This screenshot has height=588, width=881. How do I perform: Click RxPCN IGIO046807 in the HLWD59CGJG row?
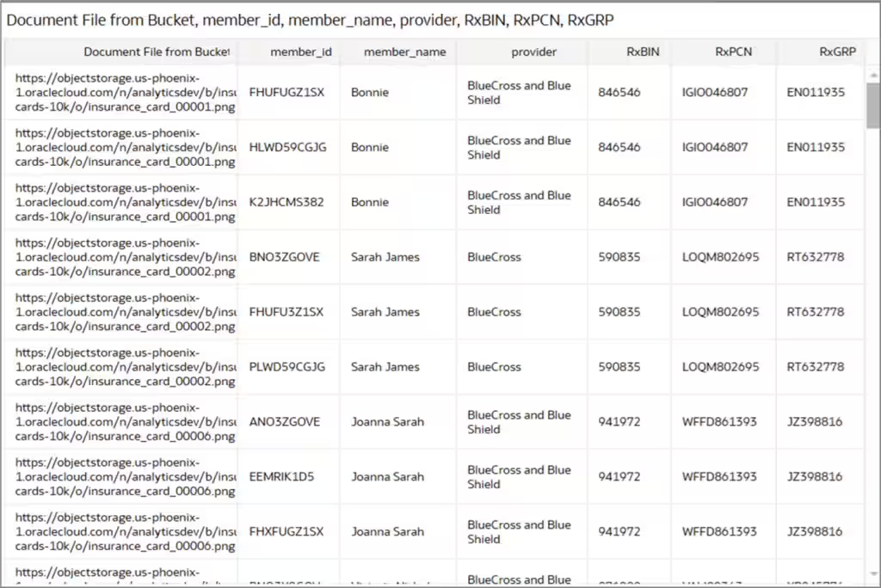click(x=715, y=147)
